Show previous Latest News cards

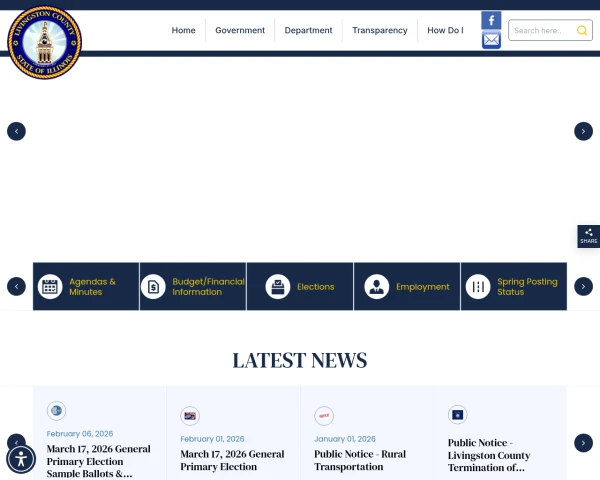(x=16, y=440)
